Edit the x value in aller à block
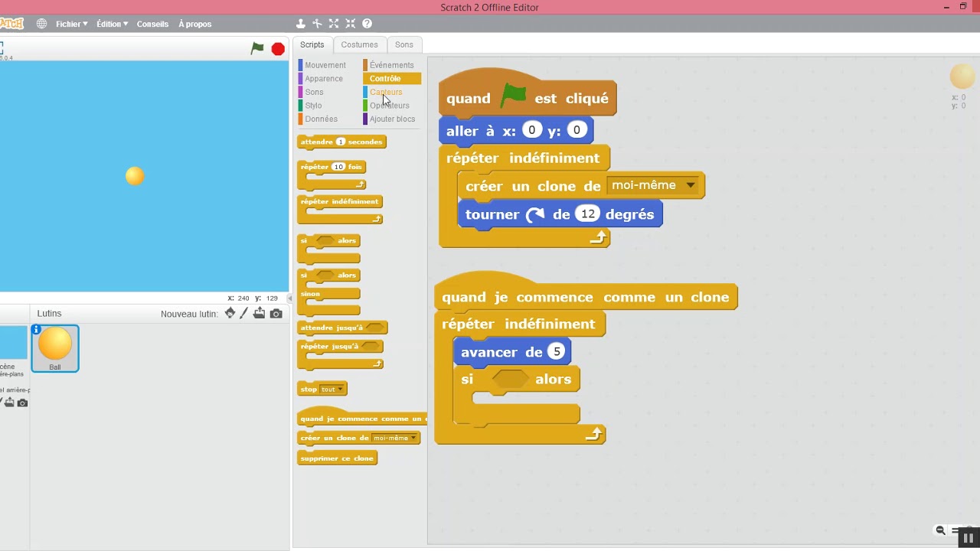 click(532, 130)
